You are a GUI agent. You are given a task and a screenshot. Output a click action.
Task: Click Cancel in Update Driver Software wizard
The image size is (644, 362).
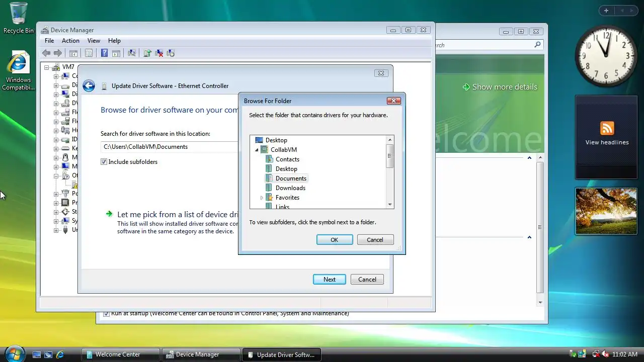pyautogui.click(x=367, y=280)
